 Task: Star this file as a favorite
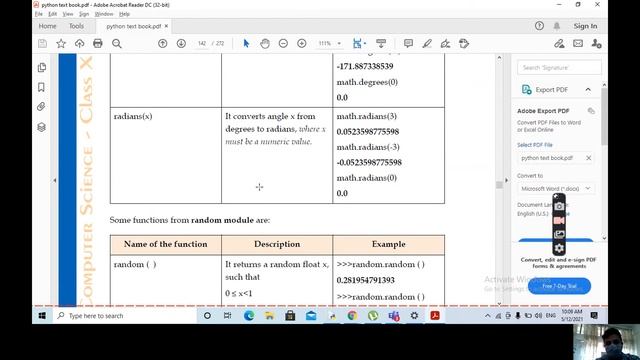(61, 43)
